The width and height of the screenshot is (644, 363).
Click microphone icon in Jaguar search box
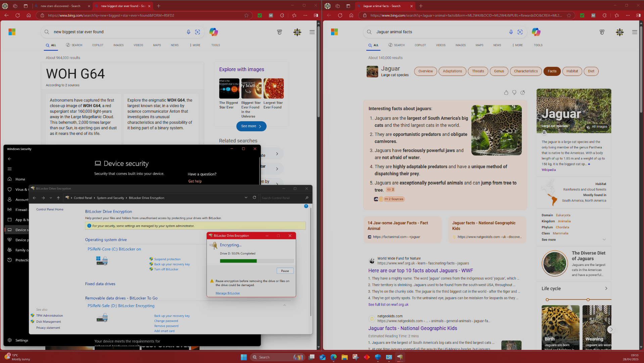point(511,32)
